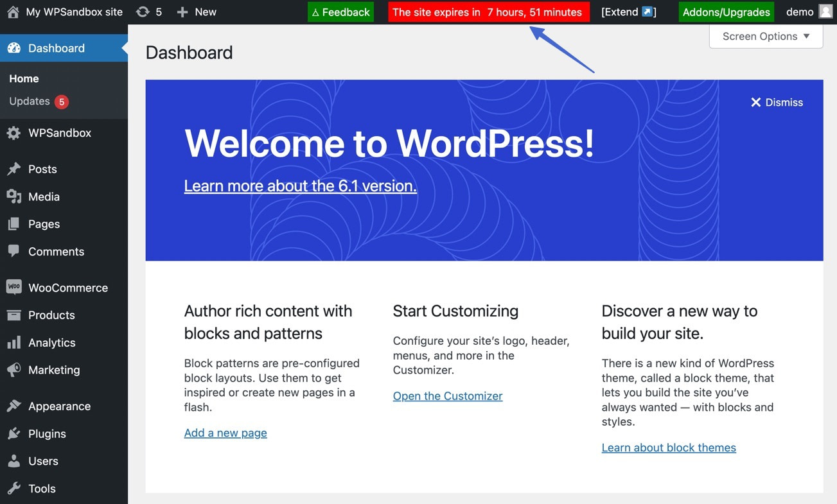Image resolution: width=837 pixels, height=504 pixels.
Task: Open Analytics via the bar-chart icon
Action: pyautogui.click(x=13, y=342)
